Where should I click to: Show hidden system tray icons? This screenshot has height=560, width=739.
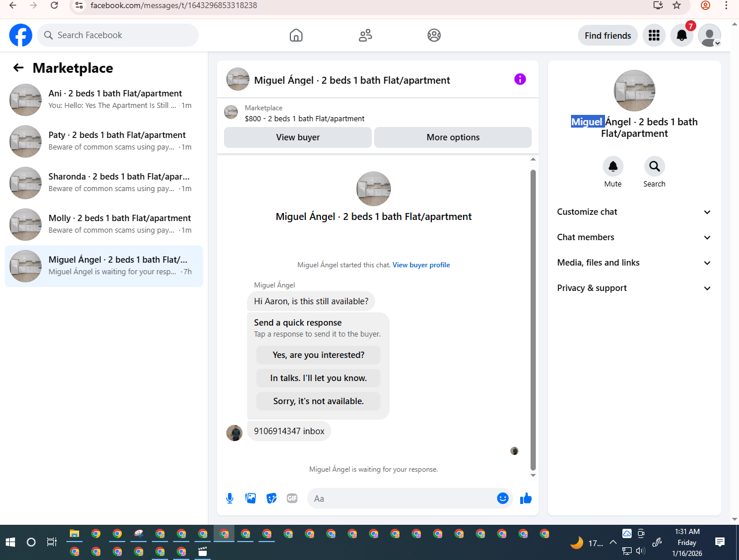pos(613,542)
